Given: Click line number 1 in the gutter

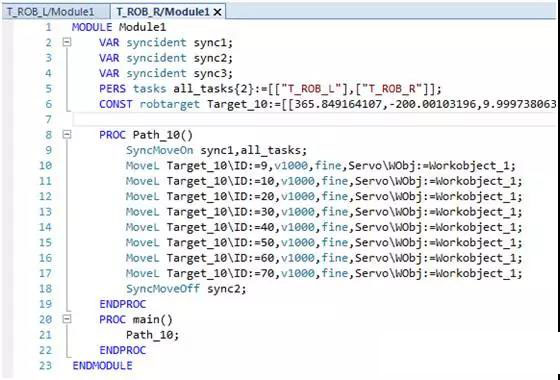Looking at the screenshot, I should click(x=48, y=27).
